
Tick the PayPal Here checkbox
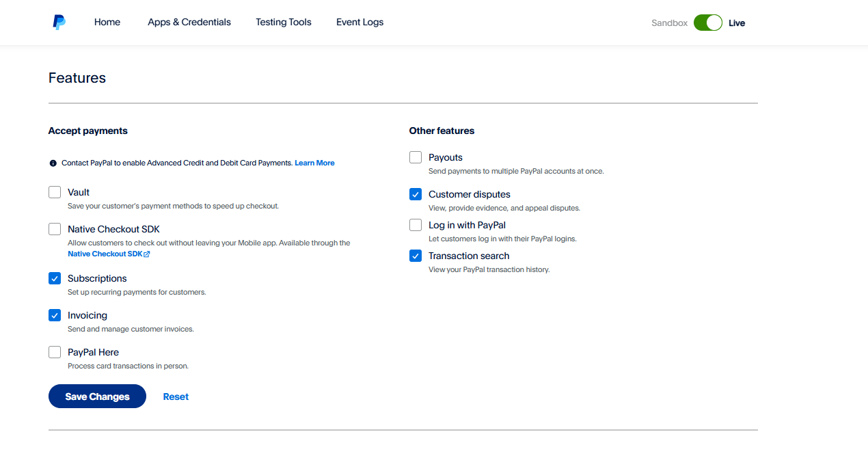tap(55, 352)
